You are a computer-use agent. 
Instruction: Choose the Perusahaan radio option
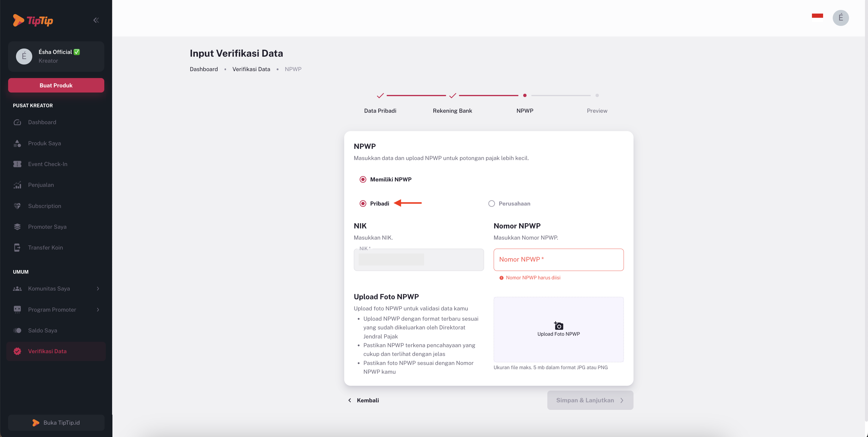click(x=491, y=203)
